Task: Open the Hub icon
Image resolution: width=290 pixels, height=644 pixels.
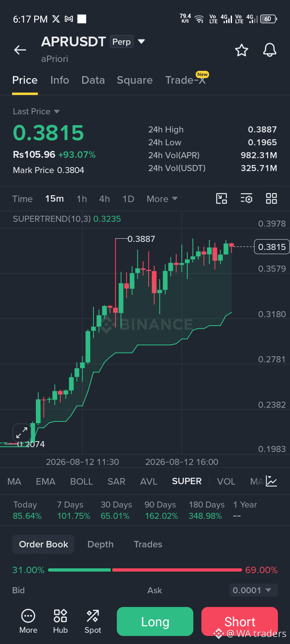Action: (x=60, y=622)
